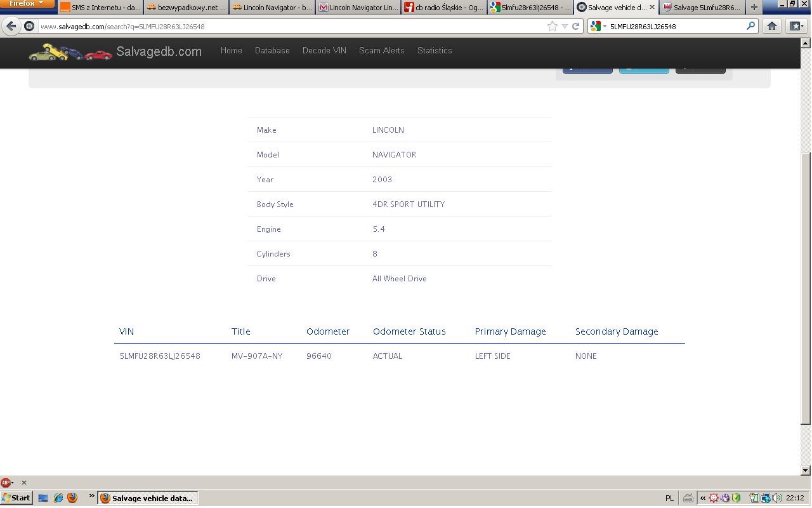Click the PL language indicator
The width and height of the screenshot is (812, 508).
click(669, 498)
